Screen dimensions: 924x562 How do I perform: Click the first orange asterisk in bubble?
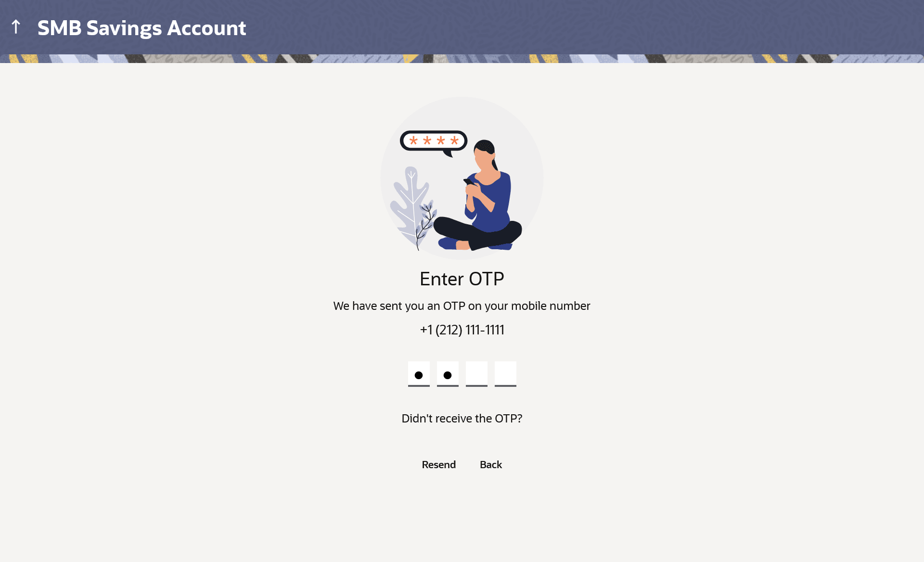[x=413, y=140]
